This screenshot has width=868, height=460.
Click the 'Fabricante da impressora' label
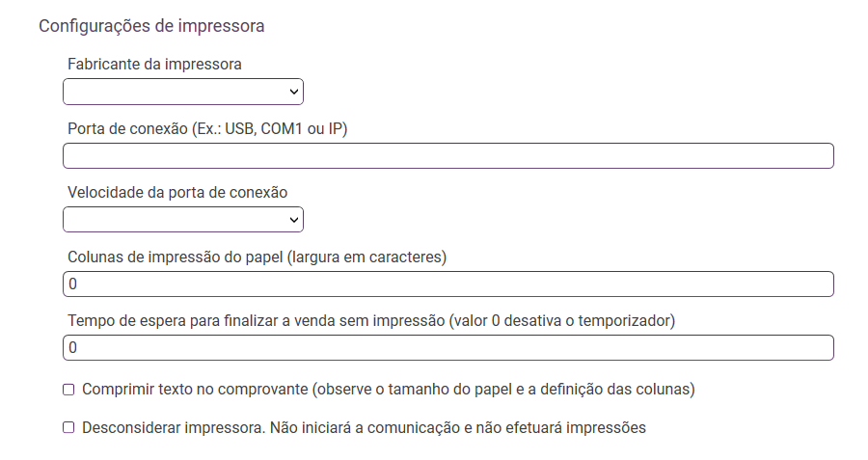coord(154,65)
